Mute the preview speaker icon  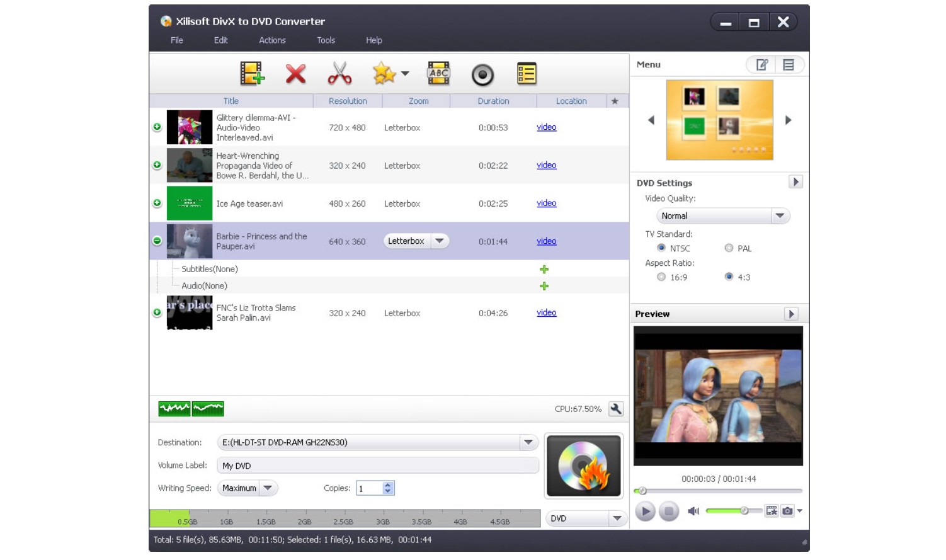[x=693, y=511]
